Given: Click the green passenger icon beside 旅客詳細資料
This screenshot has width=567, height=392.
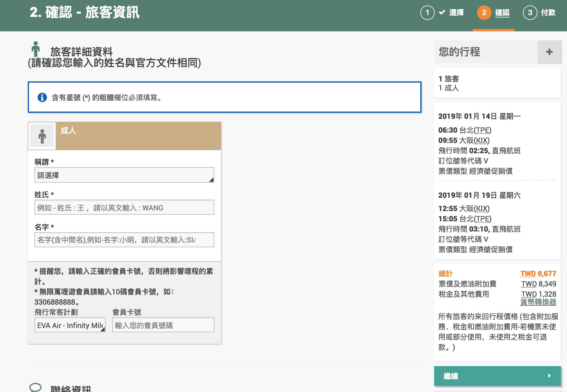Looking at the screenshot, I should point(36,49).
